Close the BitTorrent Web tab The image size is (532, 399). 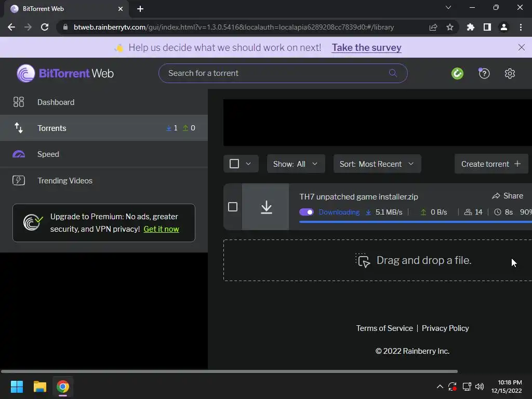tap(121, 9)
